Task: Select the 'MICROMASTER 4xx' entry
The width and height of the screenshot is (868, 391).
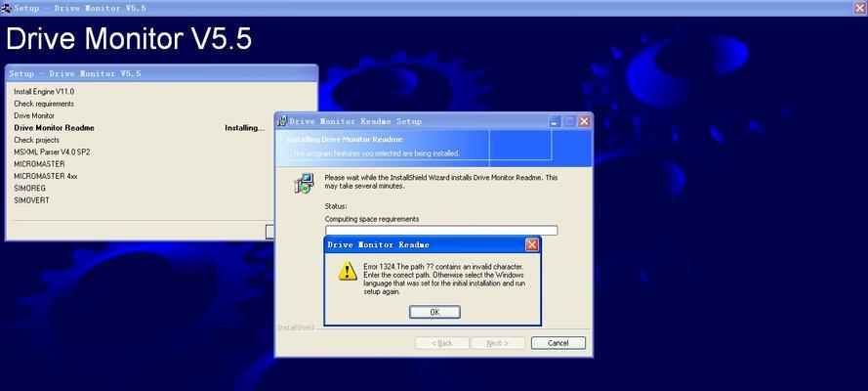Action: 45,176
